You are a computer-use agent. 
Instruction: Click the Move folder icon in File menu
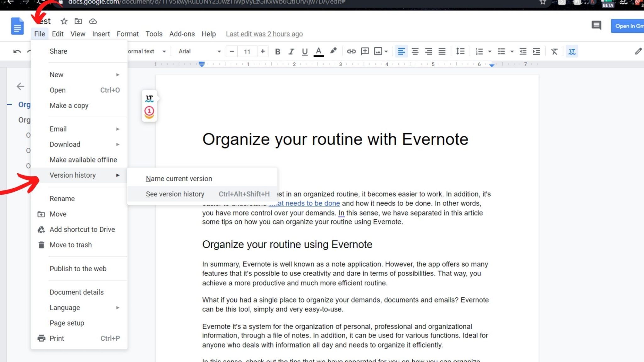(41, 214)
